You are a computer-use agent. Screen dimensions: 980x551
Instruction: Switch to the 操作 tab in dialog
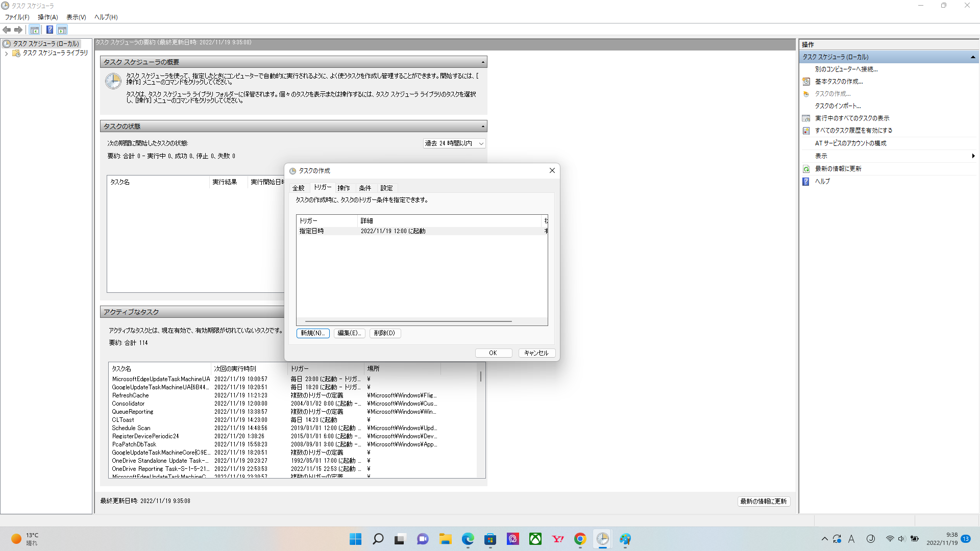click(x=344, y=188)
